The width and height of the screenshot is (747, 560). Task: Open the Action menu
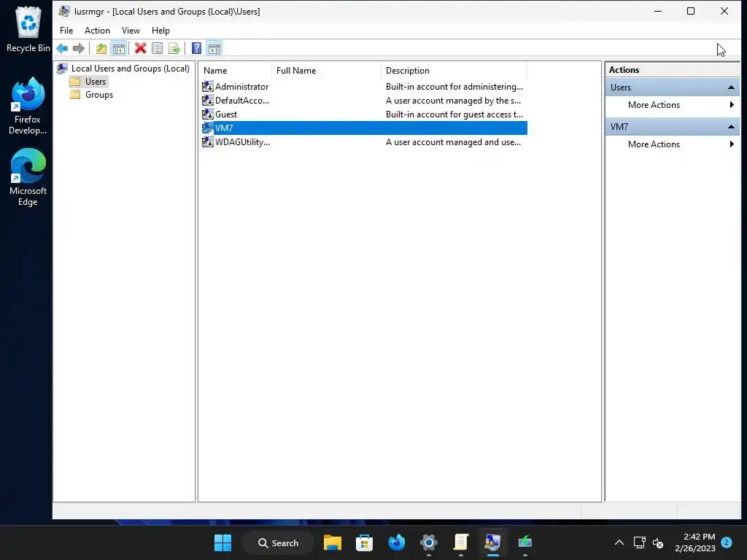tap(97, 31)
